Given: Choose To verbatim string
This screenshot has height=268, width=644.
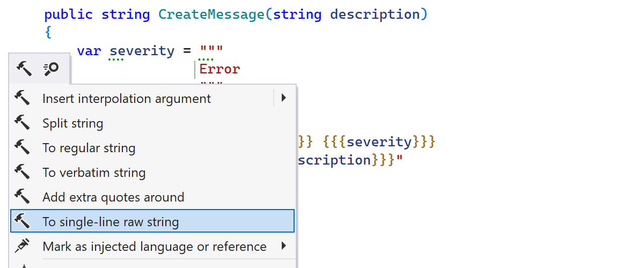Looking at the screenshot, I should click(x=94, y=173).
